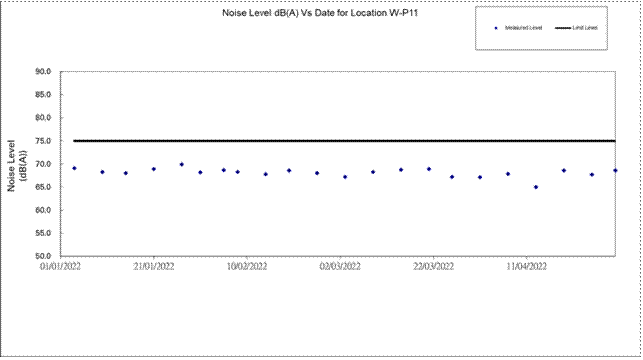Select the Measured Level legend marker
The height and width of the screenshot is (360, 643).
[496, 28]
